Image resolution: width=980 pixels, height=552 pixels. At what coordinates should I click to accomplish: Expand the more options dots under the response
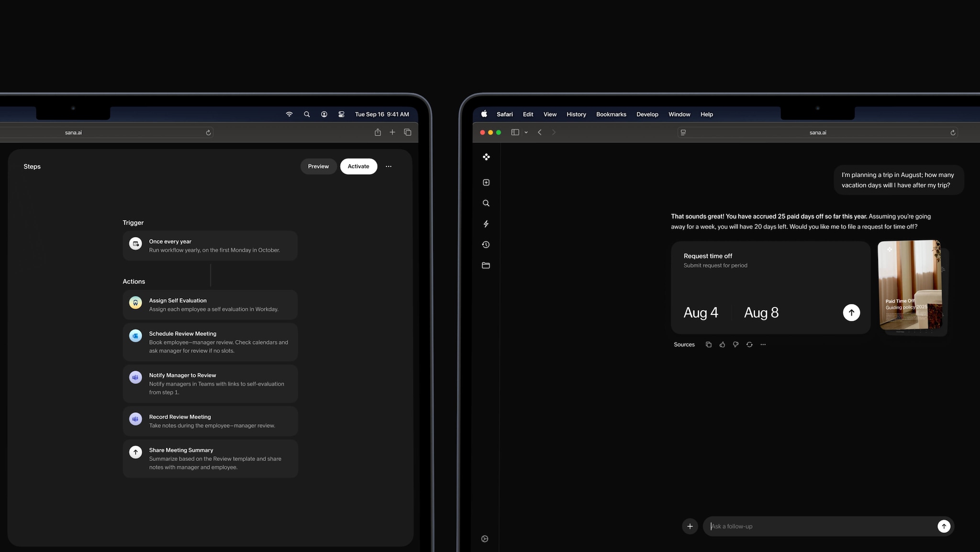click(763, 345)
